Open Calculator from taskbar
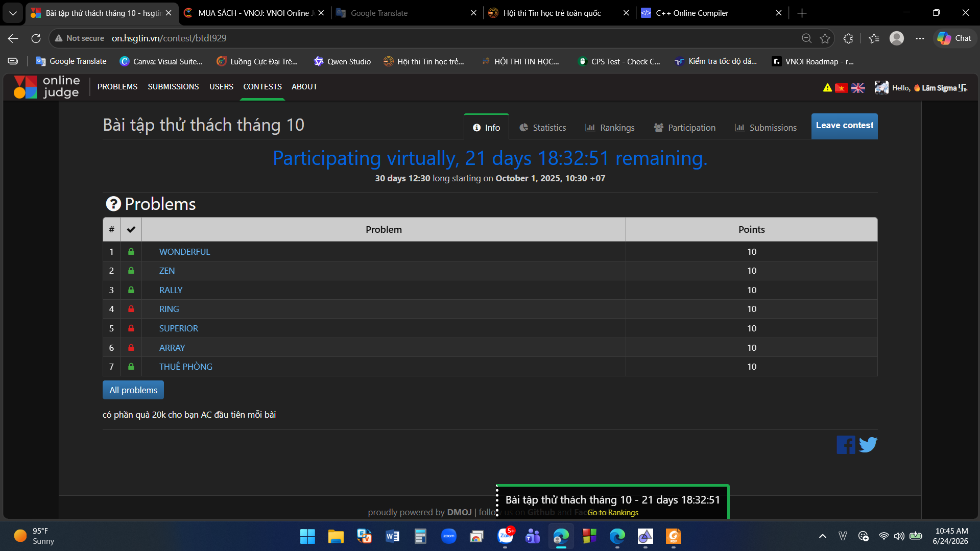The width and height of the screenshot is (980, 551). coord(420,536)
